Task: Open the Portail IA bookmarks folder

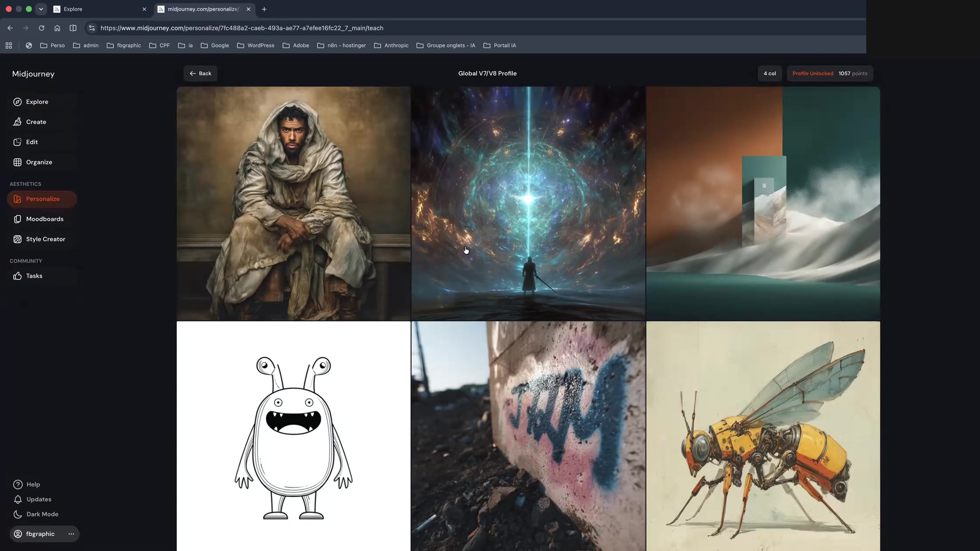Action: 500,45
